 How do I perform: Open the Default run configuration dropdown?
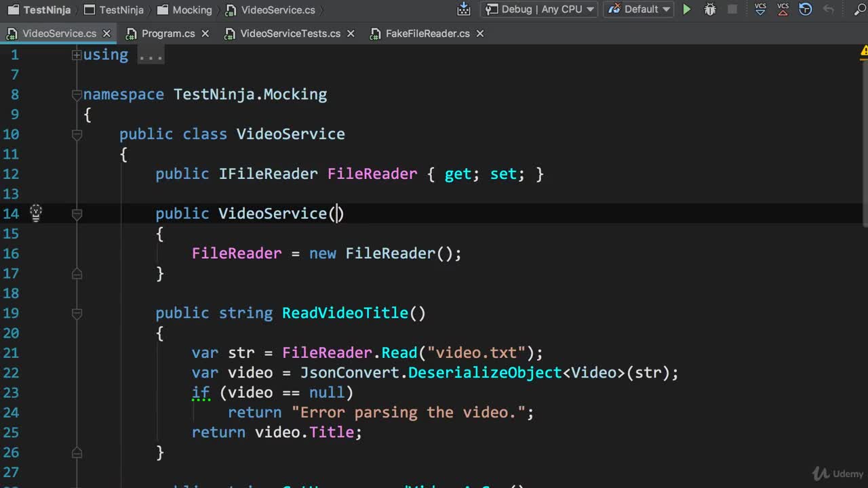(x=639, y=9)
